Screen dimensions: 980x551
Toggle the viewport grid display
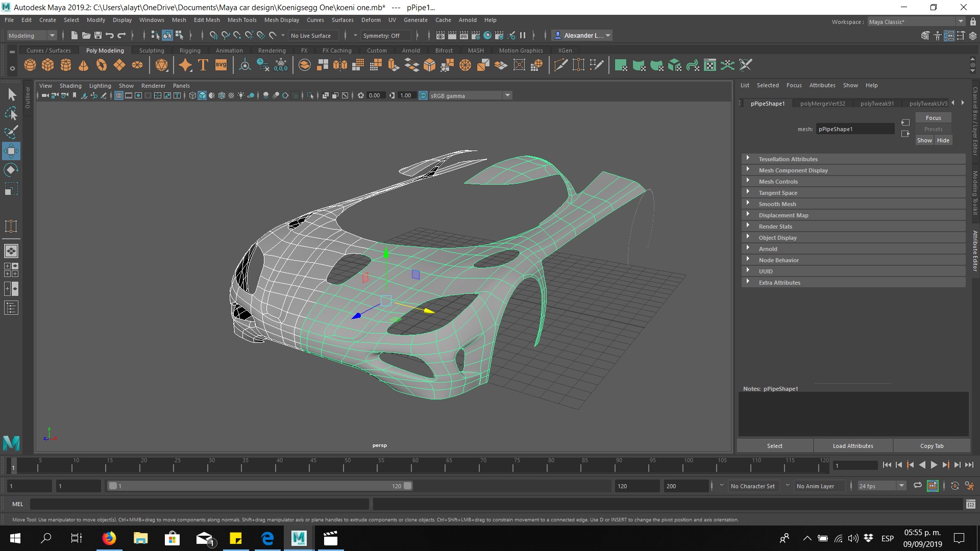(119, 95)
